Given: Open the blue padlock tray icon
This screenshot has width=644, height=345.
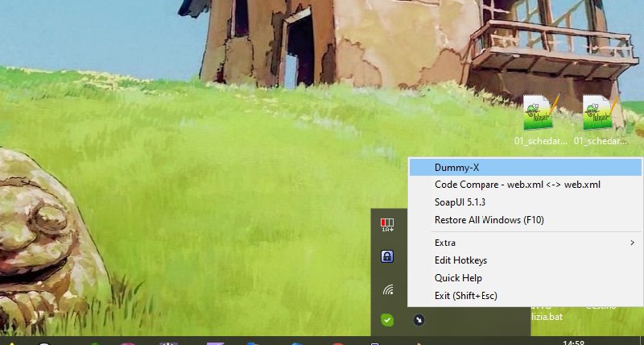Looking at the screenshot, I should point(387,256).
